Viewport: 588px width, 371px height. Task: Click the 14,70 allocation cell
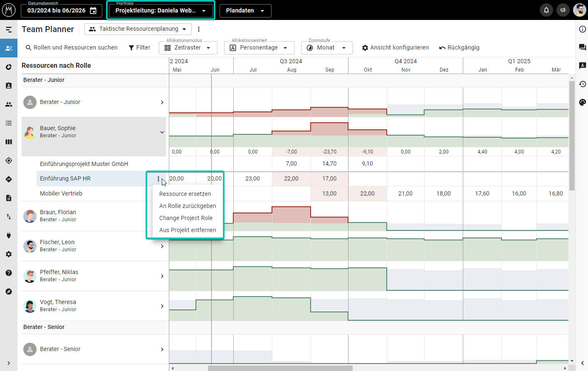coord(329,163)
